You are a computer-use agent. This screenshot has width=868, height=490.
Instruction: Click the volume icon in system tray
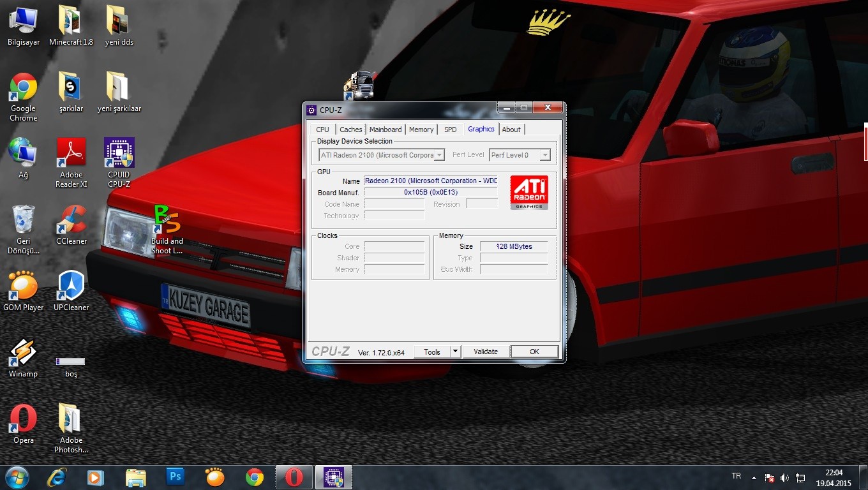tap(784, 478)
